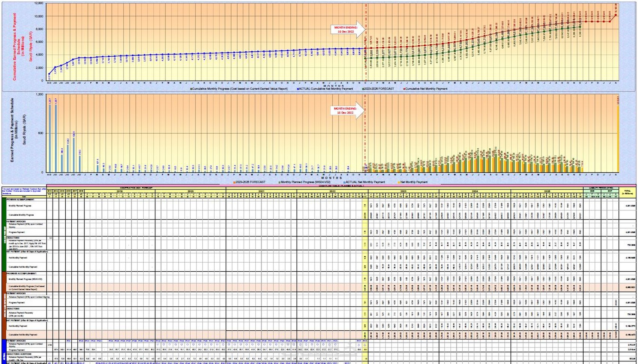The width and height of the screenshot is (638, 364).
Task: Select Advance Payment Recovery (20% per month) label in brown section
Action: (21, 314)
